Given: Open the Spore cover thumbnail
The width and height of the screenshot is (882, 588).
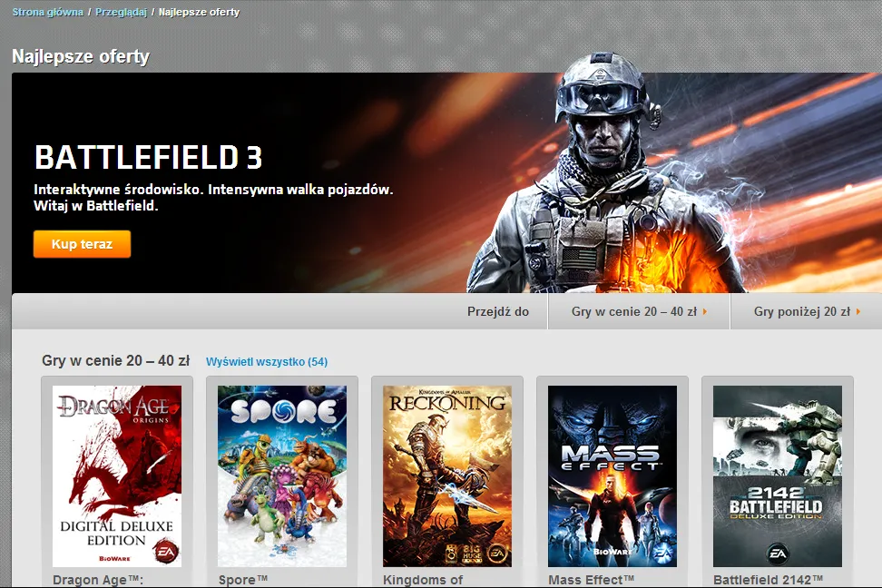Looking at the screenshot, I should pos(282,476).
